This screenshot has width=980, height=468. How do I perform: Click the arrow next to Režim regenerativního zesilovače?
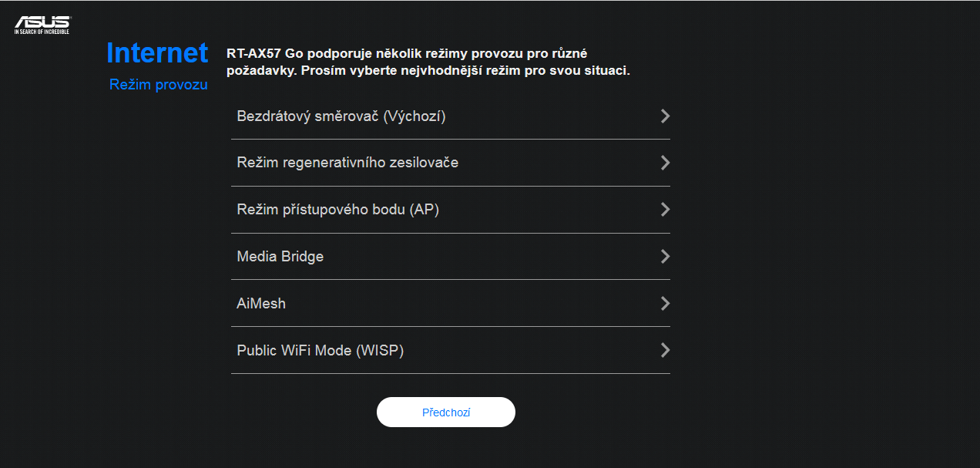pyautogui.click(x=665, y=163)
